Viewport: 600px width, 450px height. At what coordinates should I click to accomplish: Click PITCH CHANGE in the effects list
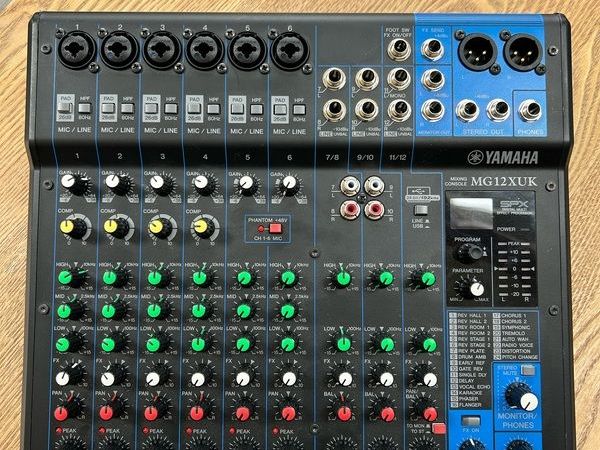[520, 357]
